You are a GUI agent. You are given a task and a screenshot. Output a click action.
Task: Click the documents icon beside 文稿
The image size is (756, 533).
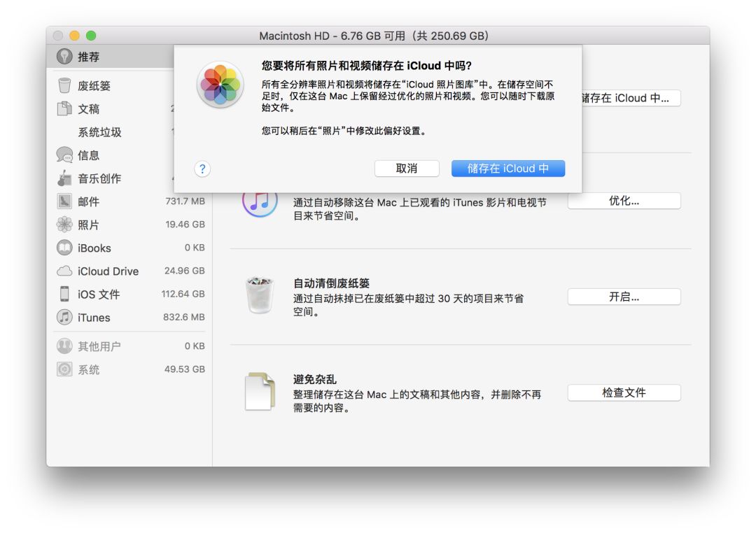[64, 109]
